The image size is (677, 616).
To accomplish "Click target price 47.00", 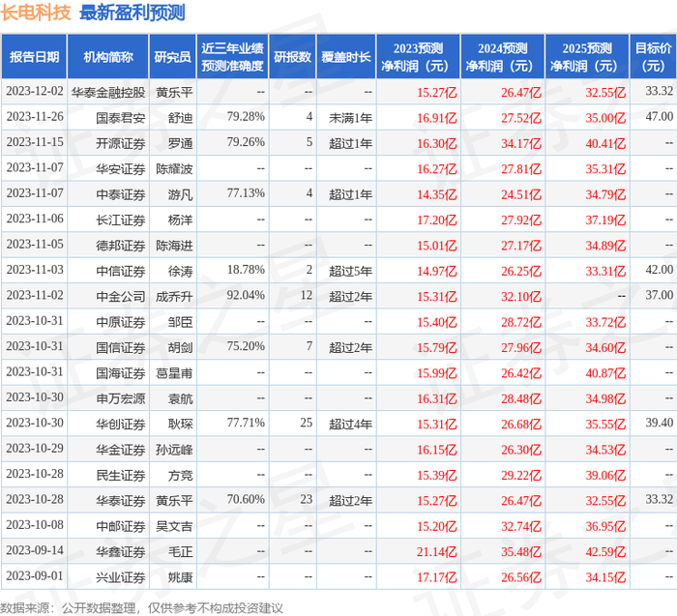I will (x=660, y=117).
